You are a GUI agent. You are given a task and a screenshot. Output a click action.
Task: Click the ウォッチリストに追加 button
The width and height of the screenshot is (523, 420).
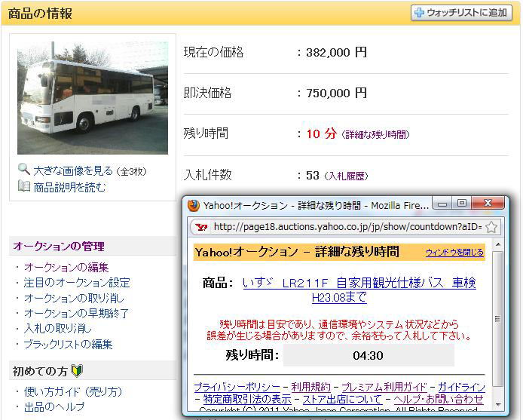[x=461, y=13]
